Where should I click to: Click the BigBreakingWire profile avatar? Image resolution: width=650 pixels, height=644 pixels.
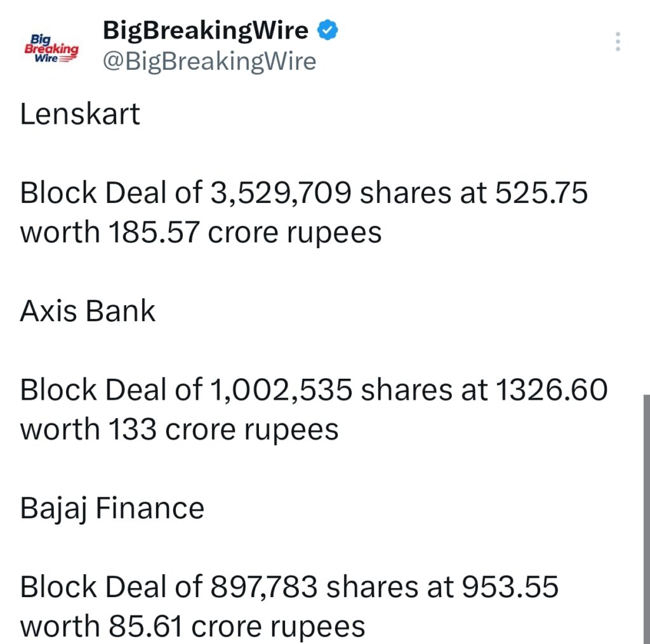point(52,48)
